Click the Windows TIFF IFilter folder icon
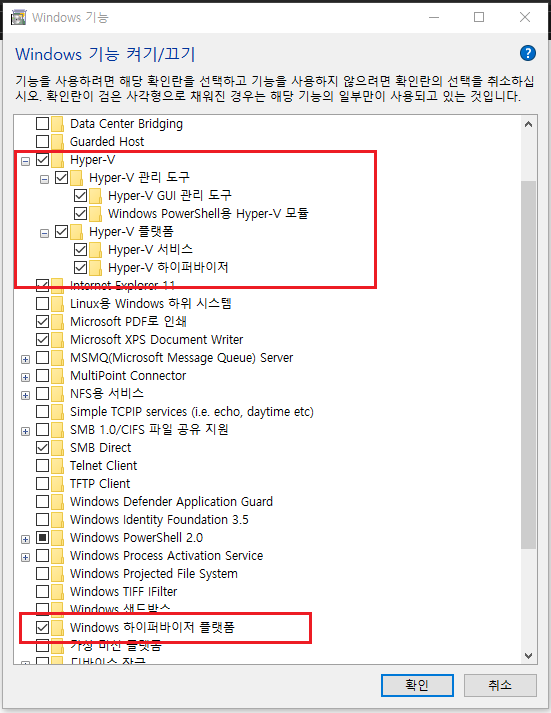This screenshot has width=551, height=713. click(x=57, y=592)
